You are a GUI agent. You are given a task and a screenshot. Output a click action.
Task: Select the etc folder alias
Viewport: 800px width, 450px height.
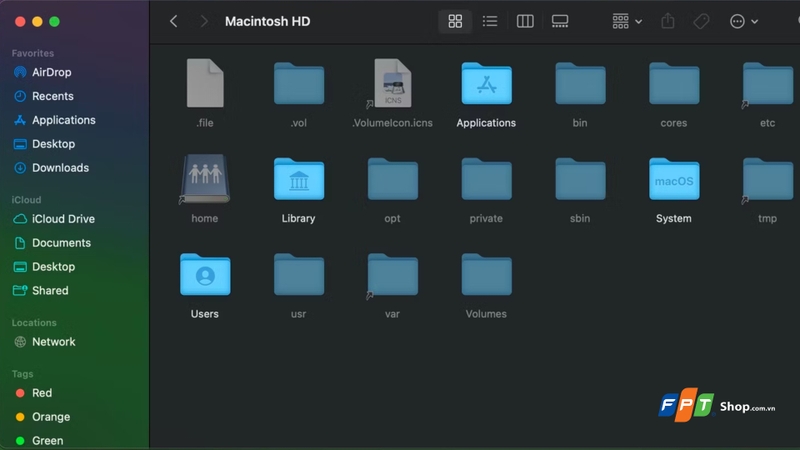coord(767,84)
